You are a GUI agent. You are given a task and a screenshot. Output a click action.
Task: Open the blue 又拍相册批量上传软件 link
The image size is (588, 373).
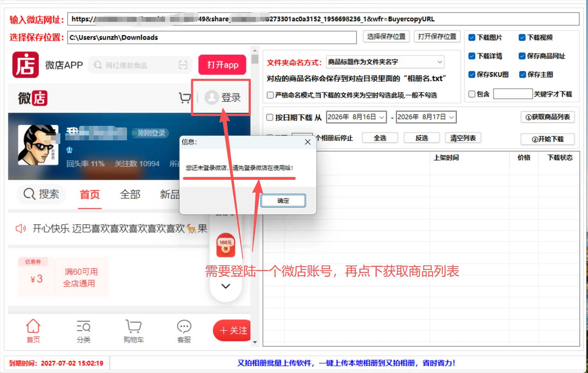point(346,363)
